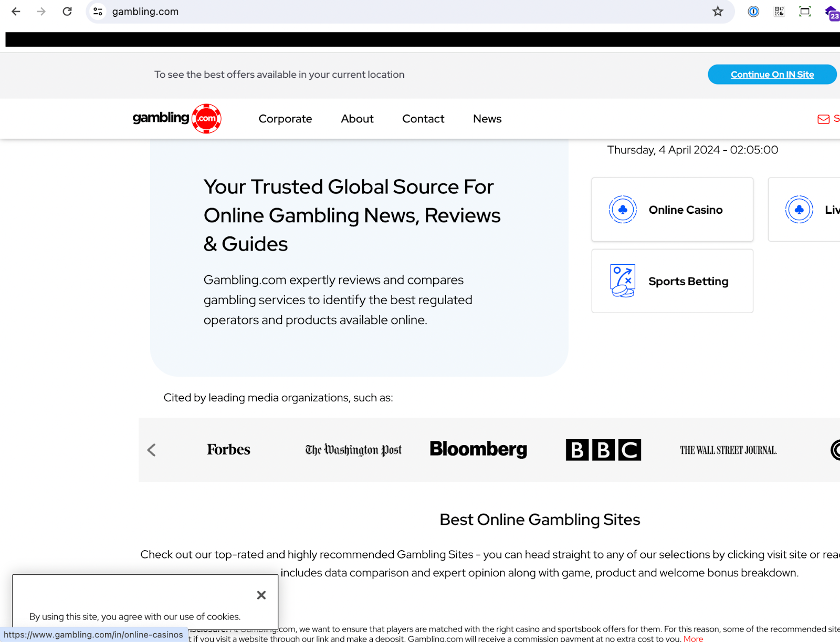Image resolution: width=840 pixels, height=642 pixels.
Task: Click The Washington Post logo
Action: click(x=353, y=450)
